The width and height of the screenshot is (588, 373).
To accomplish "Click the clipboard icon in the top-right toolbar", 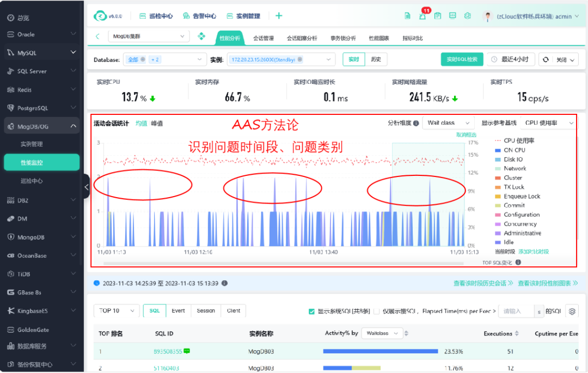I will [437, 16].
